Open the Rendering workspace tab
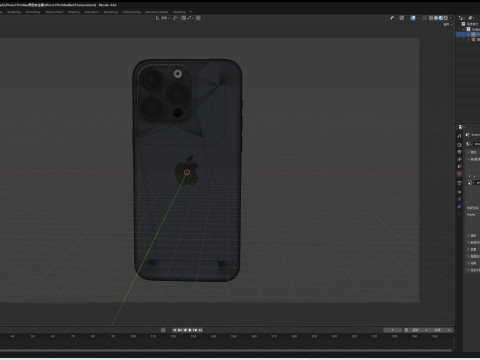The height and width of the screenshot is (360, 480). click(x=111, y=12)
